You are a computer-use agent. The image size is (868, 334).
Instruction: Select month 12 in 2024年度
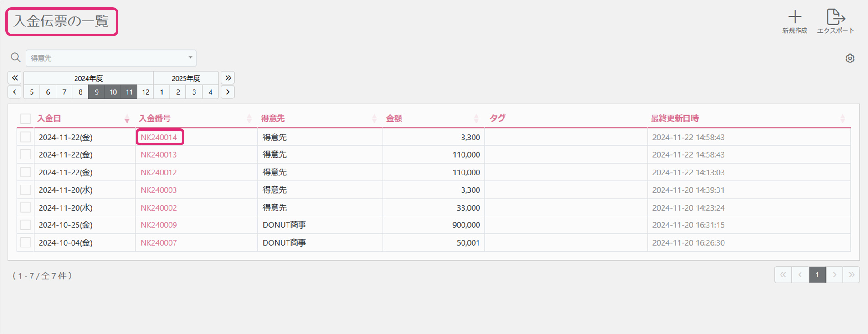(145, 92)
